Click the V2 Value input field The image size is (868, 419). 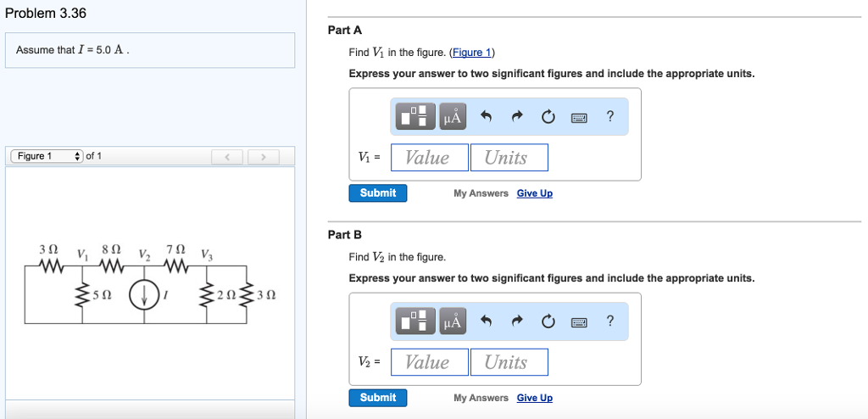click(x=430, y=362)
